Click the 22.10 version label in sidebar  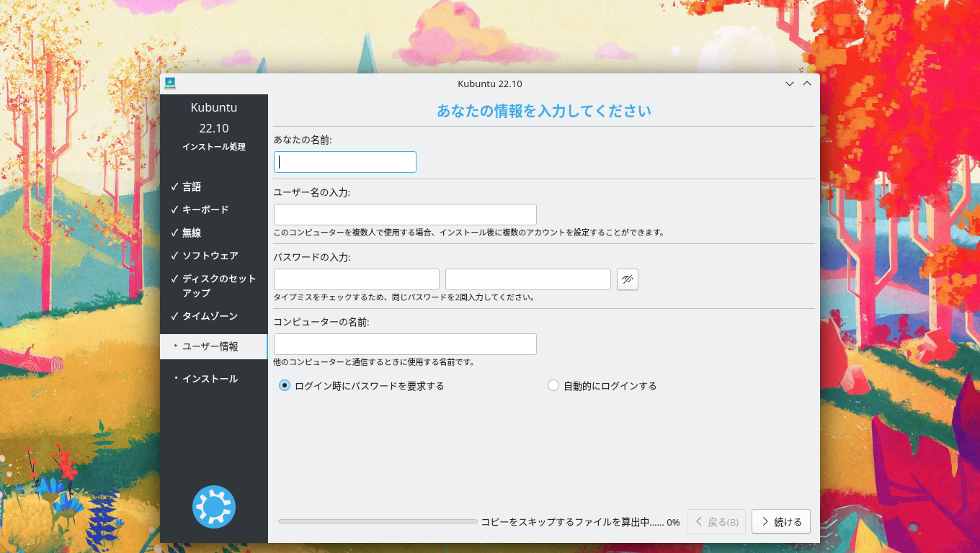(214, 128)
